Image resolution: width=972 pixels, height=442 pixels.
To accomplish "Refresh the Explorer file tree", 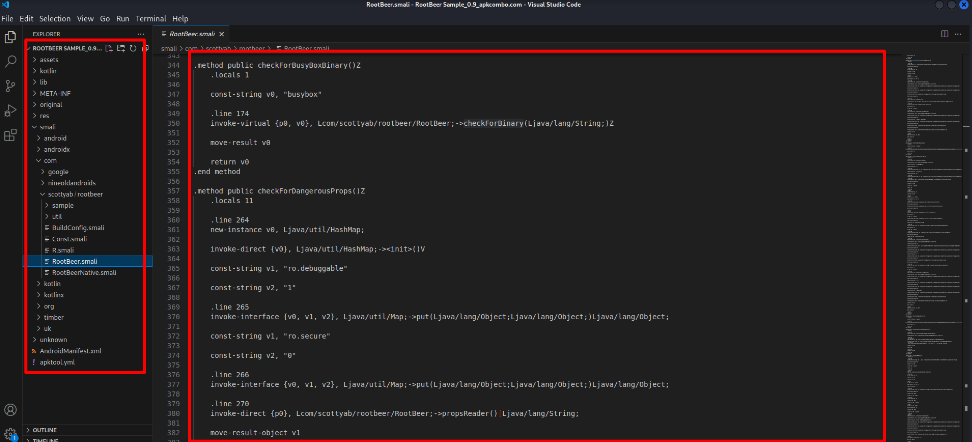I will 132,48.
